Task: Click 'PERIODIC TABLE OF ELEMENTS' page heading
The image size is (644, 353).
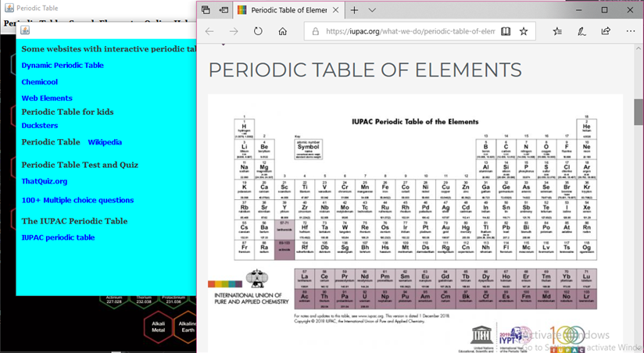Action: (x=365, y=70)
